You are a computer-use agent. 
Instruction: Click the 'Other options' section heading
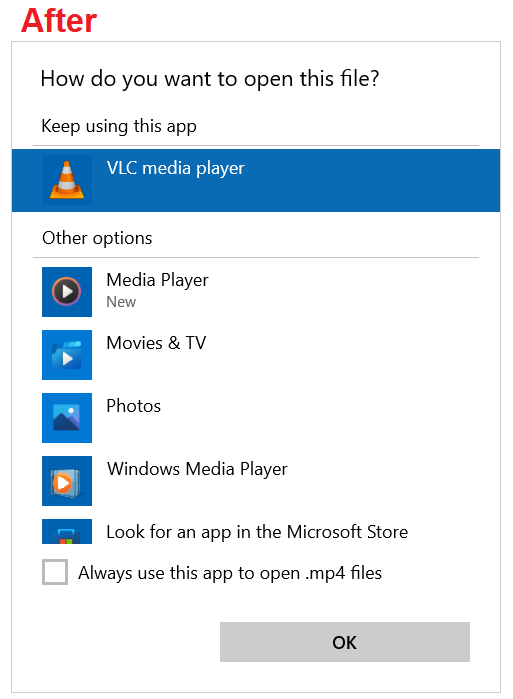click(97, 238)
